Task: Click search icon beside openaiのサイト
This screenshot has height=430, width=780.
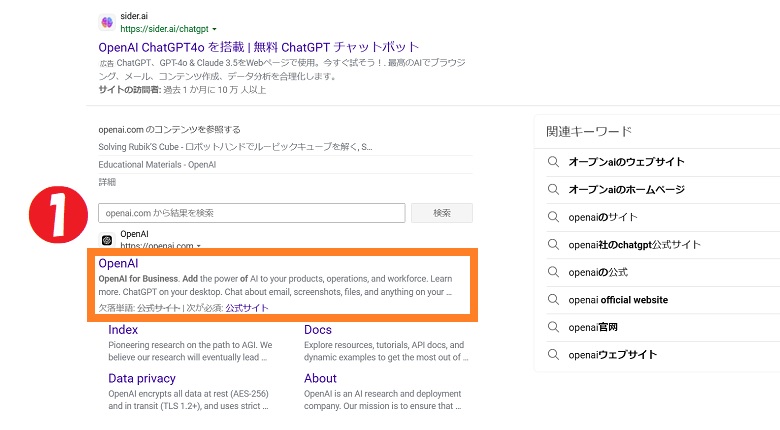Action: tap(553, 217)
